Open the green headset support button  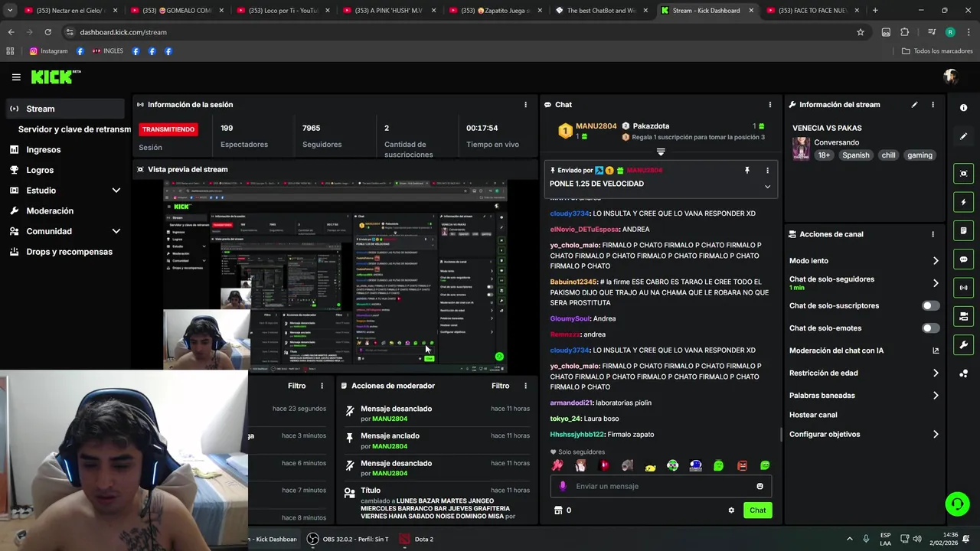click(x=957, y=504)
